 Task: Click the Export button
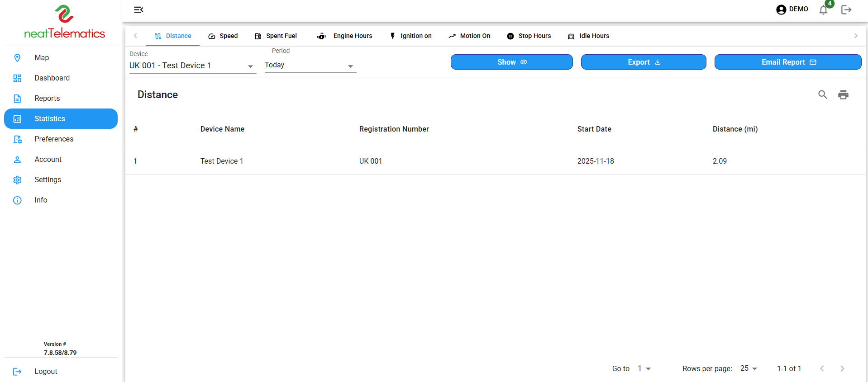click(x=643, y=62)
